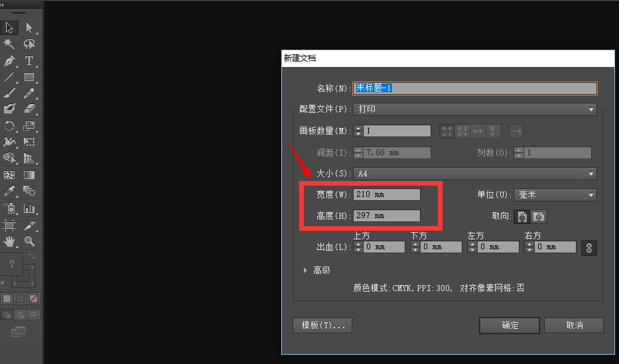
Task: Select landscape orientation
Action: click(x=539, y=217)
